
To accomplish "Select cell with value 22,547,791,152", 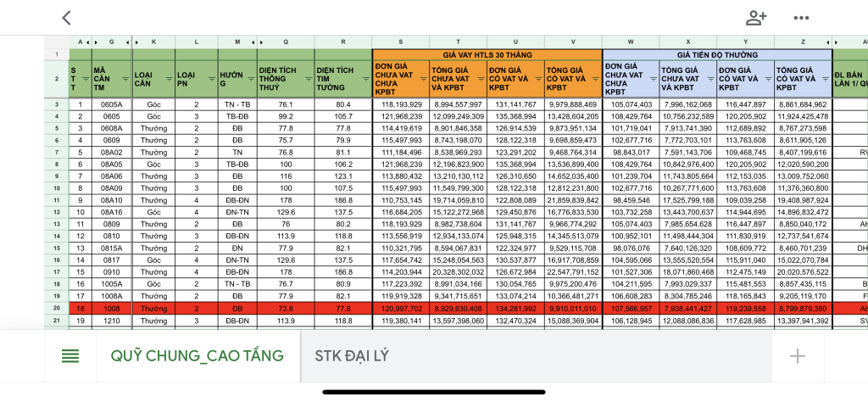I will coord(574,272).
